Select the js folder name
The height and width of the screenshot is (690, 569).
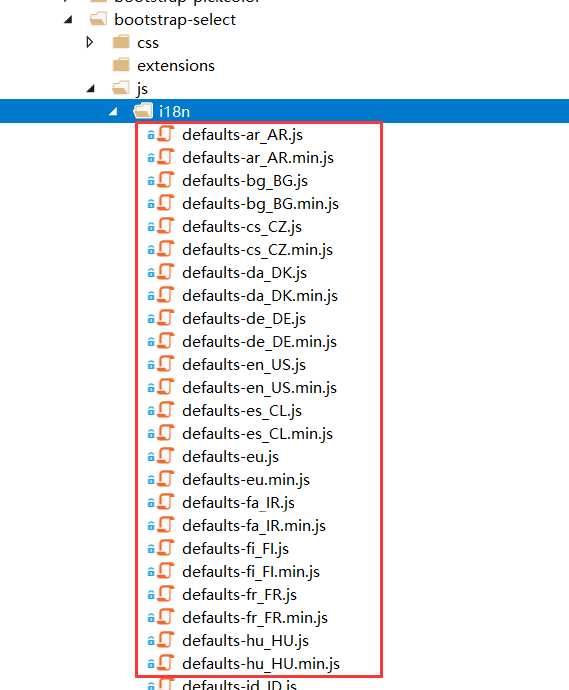click(142, 89)
